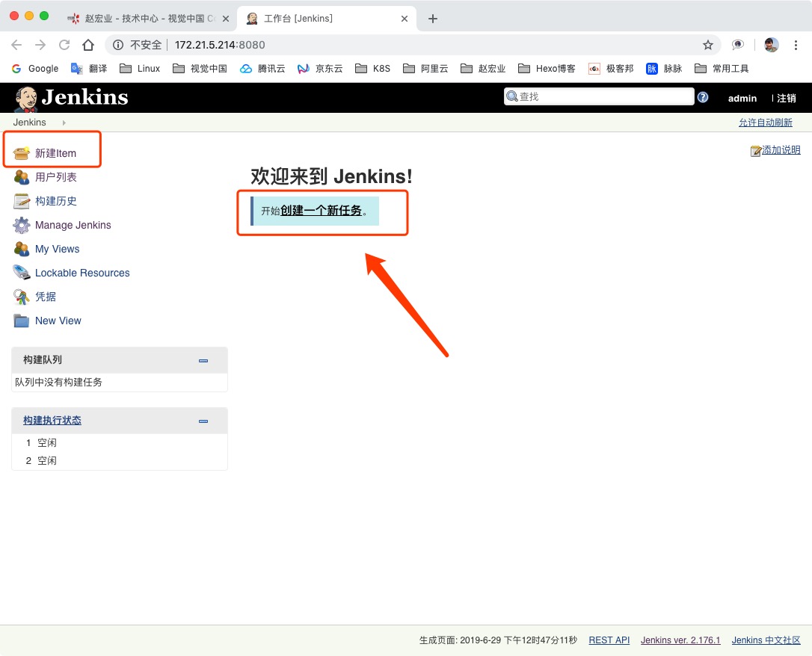Click executor 2 空闲 row
Screen dimensions: 812x656
[x=119, y=460]
